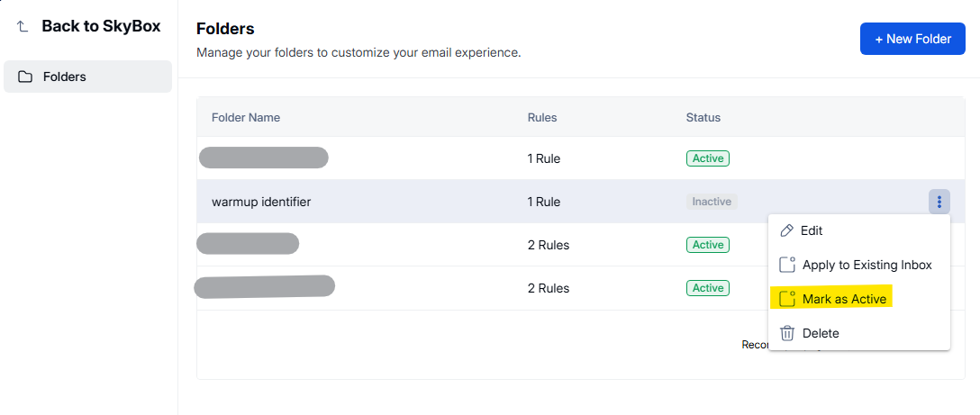The image size is (980, 415).
Task: Create a folder with New Folder button
Action: click(x=912, y=39)
